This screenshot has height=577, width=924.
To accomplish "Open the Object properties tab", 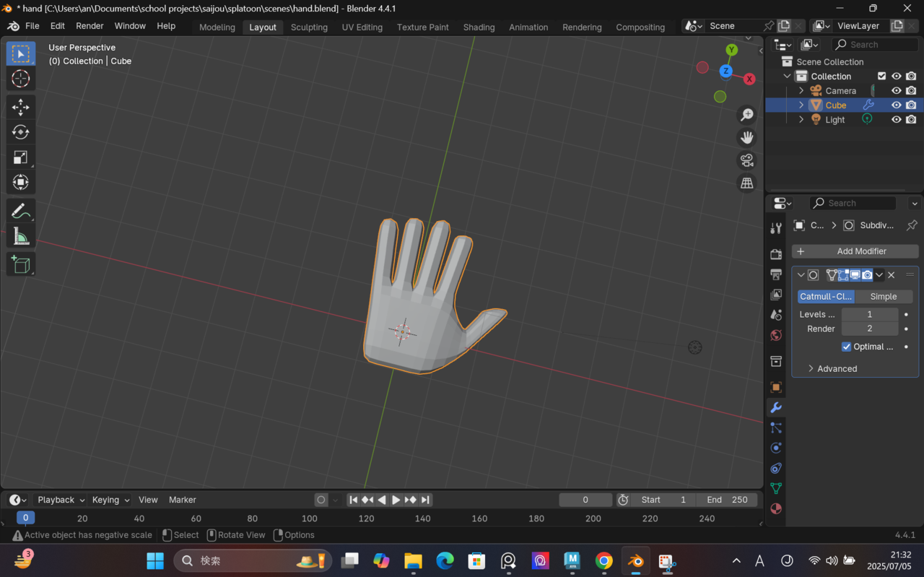I will 776,387.
